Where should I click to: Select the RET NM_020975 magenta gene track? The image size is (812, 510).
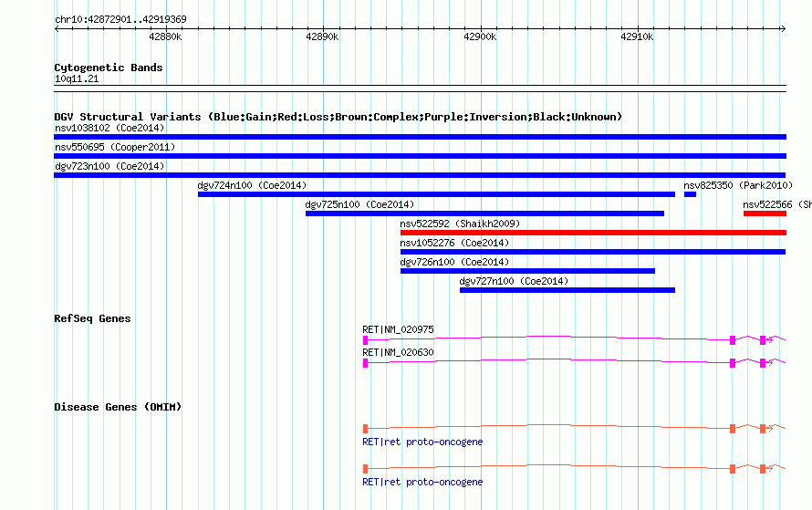coord(574,339)
